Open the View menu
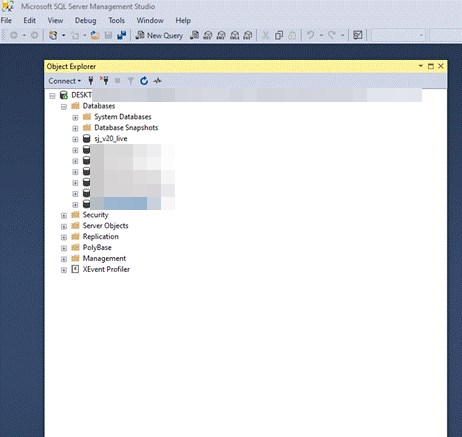 (55, 20)
